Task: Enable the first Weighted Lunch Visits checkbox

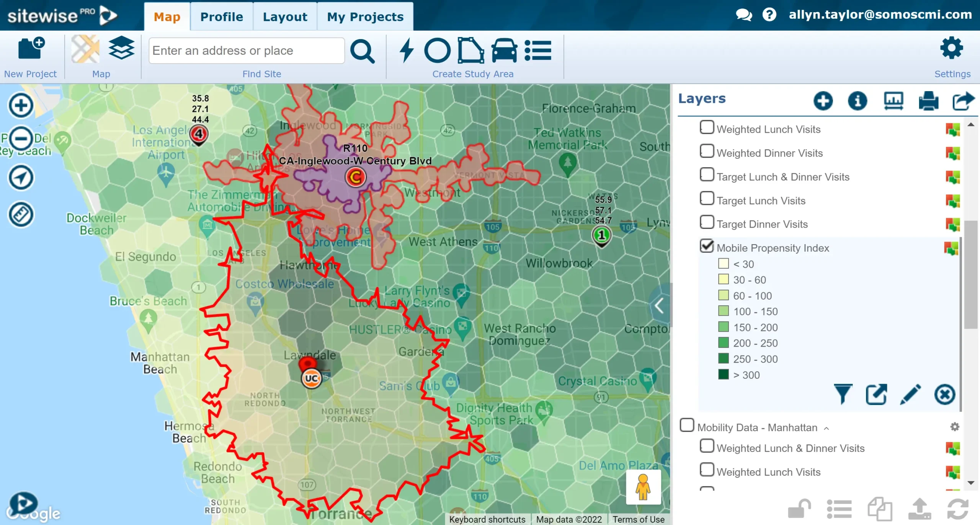Action: (x=707, y=127)
